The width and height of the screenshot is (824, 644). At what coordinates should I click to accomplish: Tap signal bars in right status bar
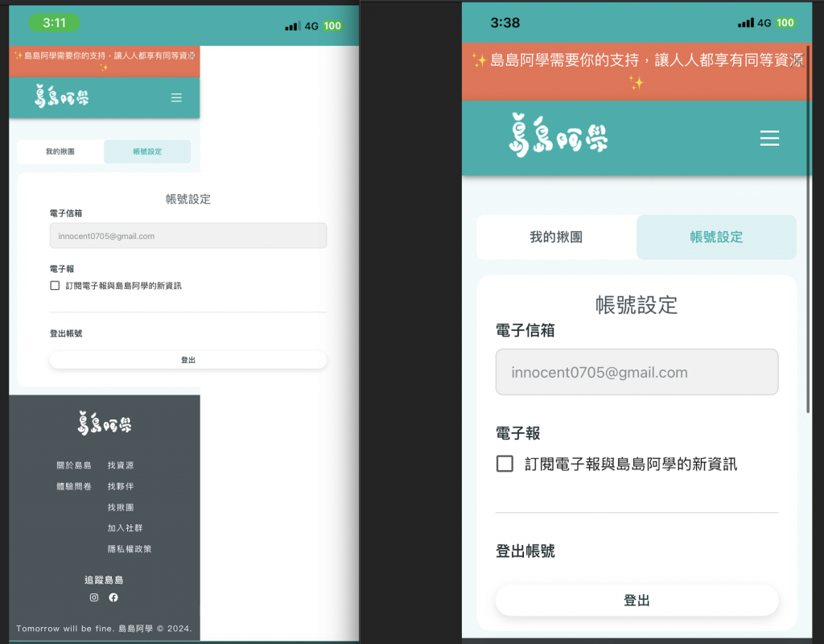746,23
